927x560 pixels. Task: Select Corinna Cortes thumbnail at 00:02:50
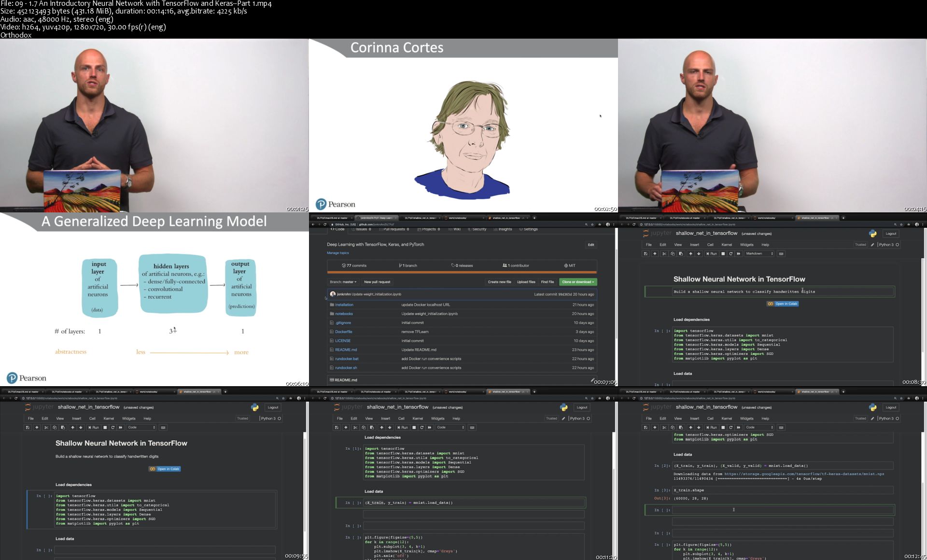coord(463,126)
